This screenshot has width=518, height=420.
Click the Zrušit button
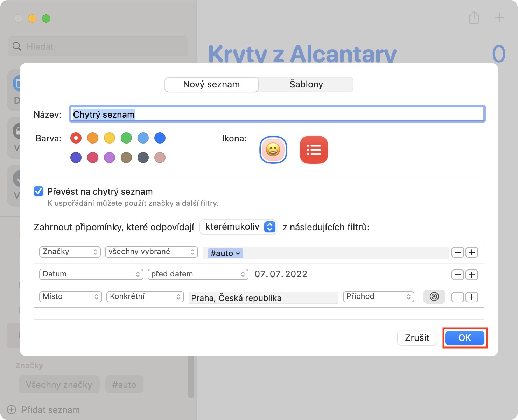pos(417,338)
